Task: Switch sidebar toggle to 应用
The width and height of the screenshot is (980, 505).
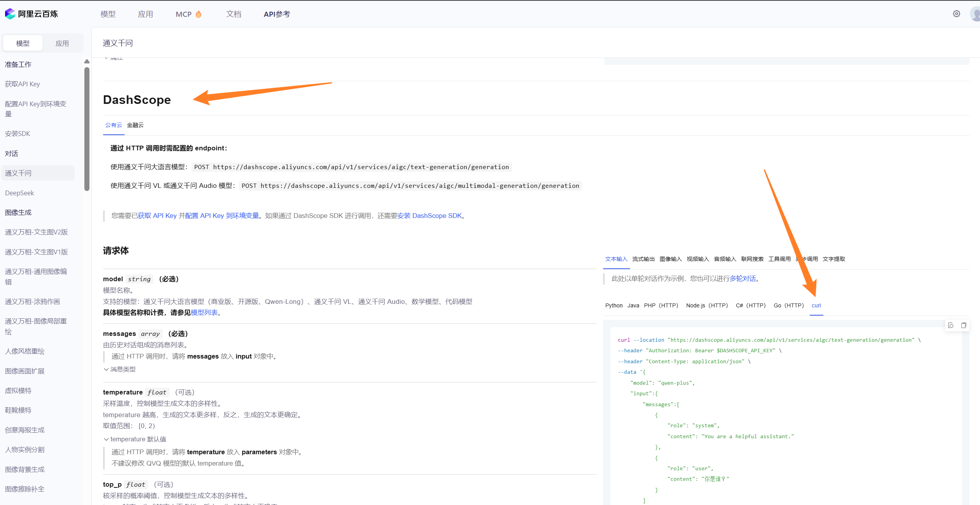Action: pos(62,43)
